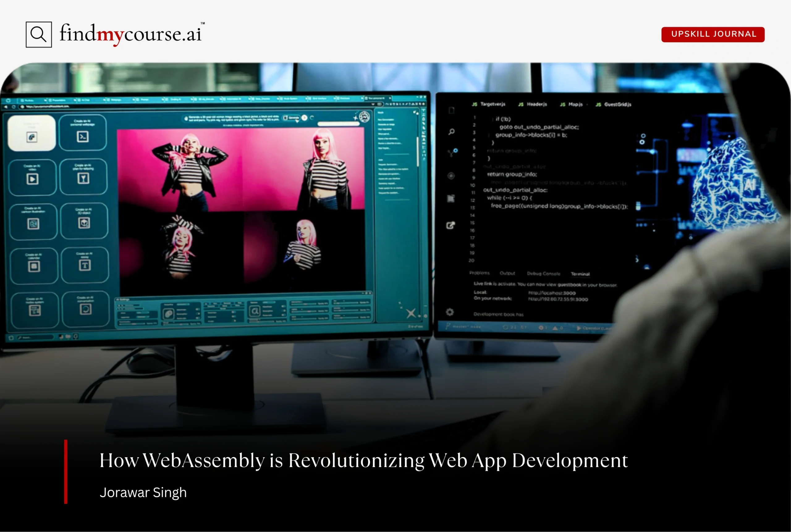Switch to the Header.js file tab
Image resolution: width=791 pixels, height=532 pixels.
click(x=536, y=104)
